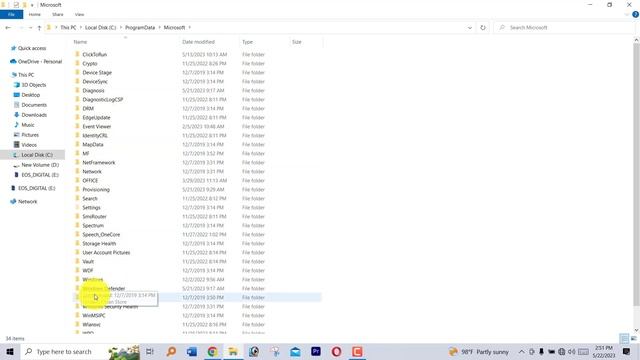Screen dimensions: 640x360
Task: Select the WinMSIPC folder
Action: (94, 316)
